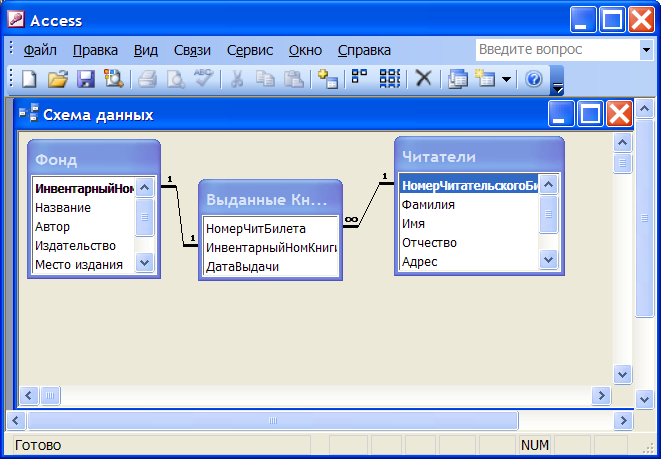Select НомерЧитБилета field
The width and height of the screenshot is (661, 459).
click(270, 229)
